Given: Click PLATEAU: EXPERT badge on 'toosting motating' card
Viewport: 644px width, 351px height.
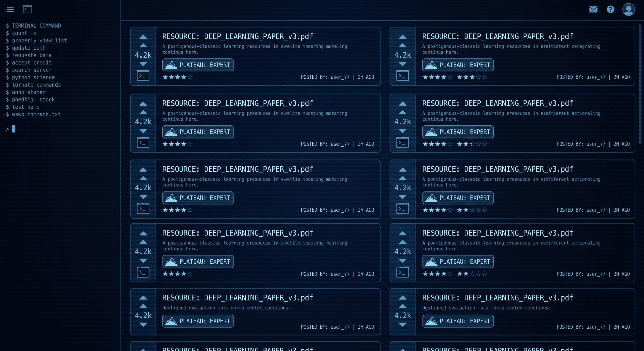Looking at the screenshot, I should (x=198, y=132).
